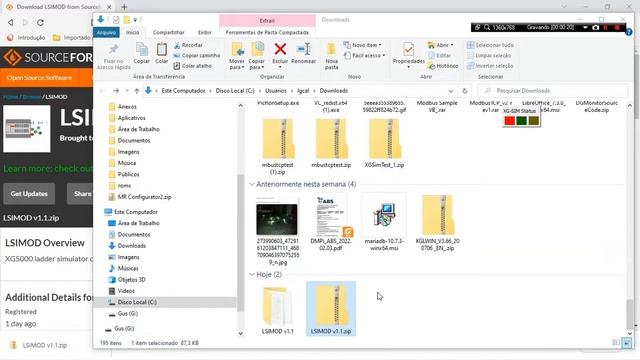
Task: Click the Extrair contextual tab header
Action: click(267, 20)
